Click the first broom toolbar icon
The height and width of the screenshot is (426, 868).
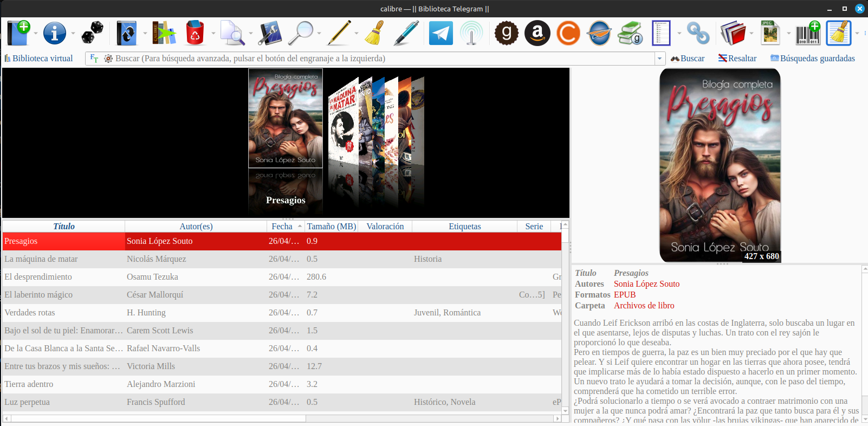pos(374,33)
